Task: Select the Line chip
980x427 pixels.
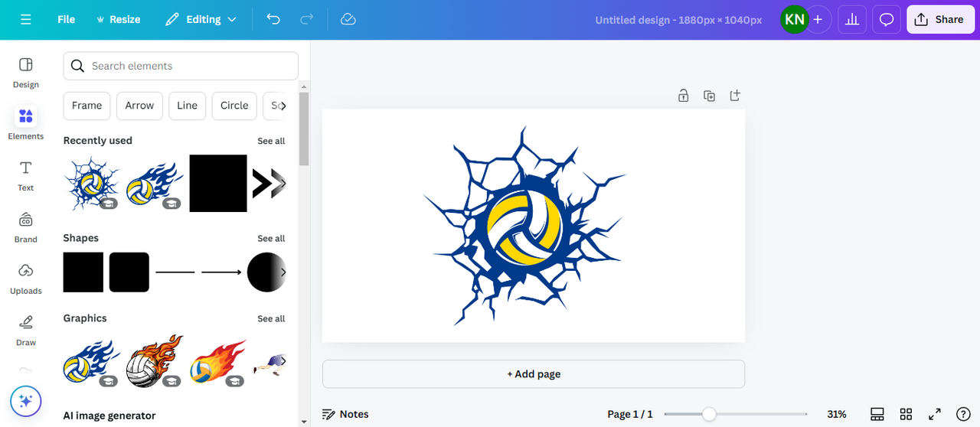Action: click(x=188, y=106)
